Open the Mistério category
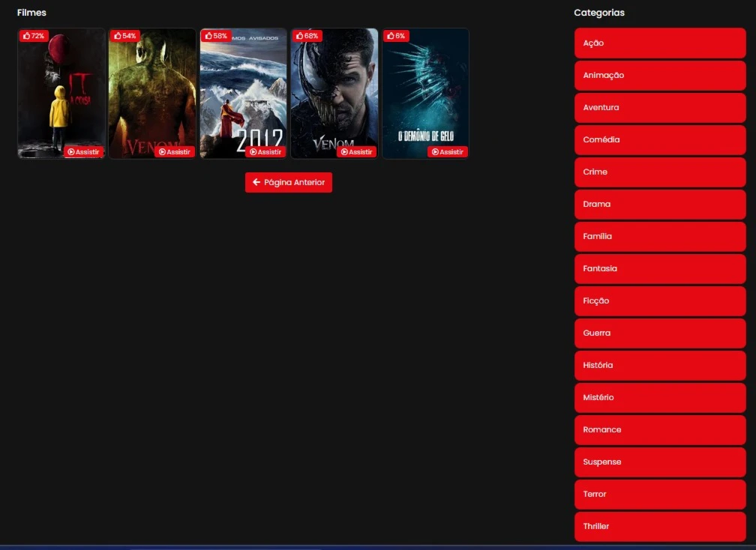 pyautogui.click(x=660, y=399)
